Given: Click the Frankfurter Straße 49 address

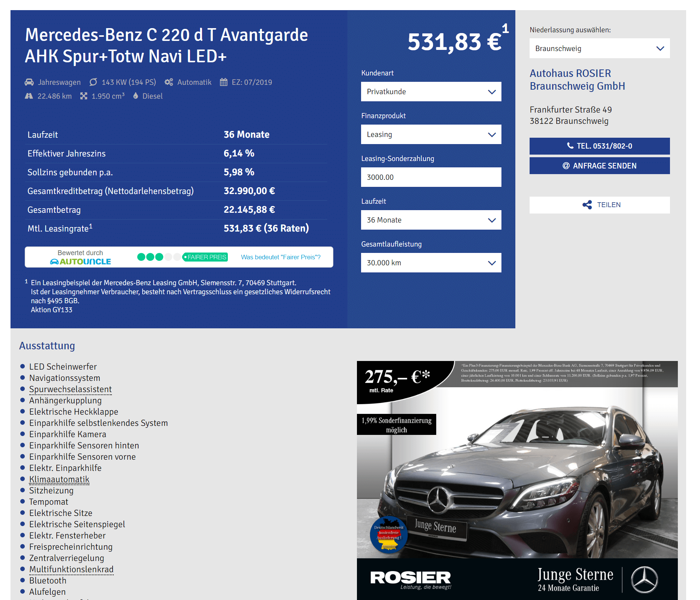Looking at the screenshot, I should coord(571,110).
